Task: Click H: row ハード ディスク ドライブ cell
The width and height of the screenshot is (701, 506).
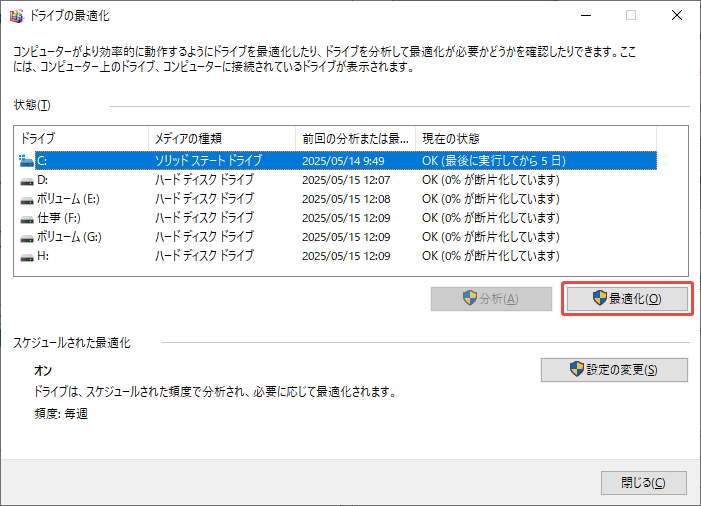Action: click(204, 256)
